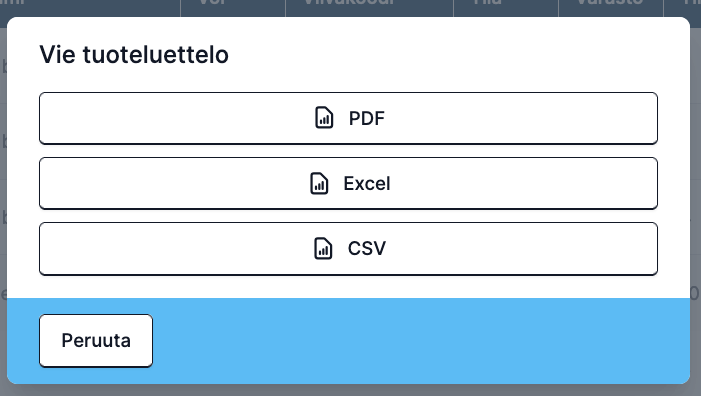Click the 'Vie tuoteluettelo' dialog title

pyautogui.click(x=134, y=55)
